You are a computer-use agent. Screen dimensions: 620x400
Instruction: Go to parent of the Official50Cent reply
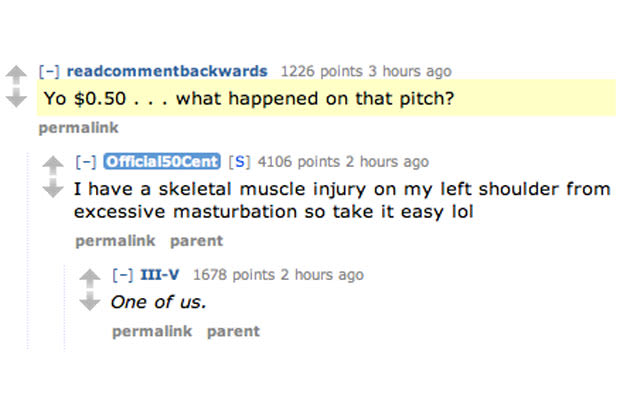(197, 241)
